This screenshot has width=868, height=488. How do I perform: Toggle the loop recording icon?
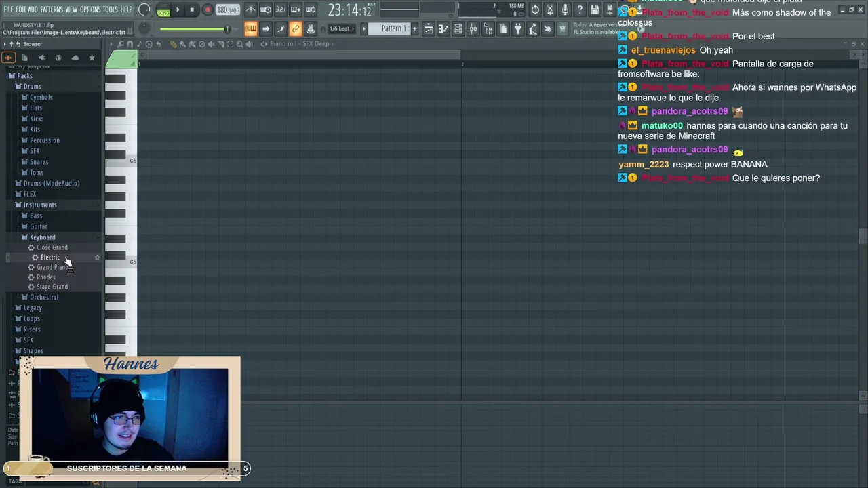click(x=311, y=9)
